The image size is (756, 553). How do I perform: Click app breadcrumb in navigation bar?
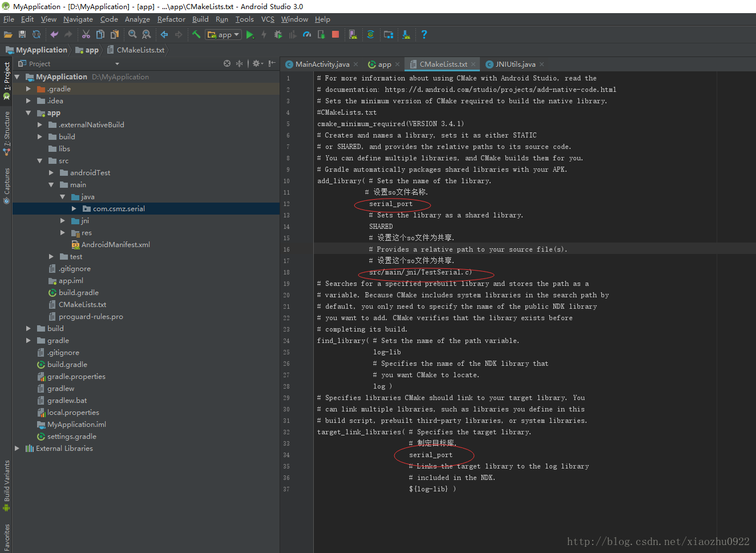(x=87, y=50)
